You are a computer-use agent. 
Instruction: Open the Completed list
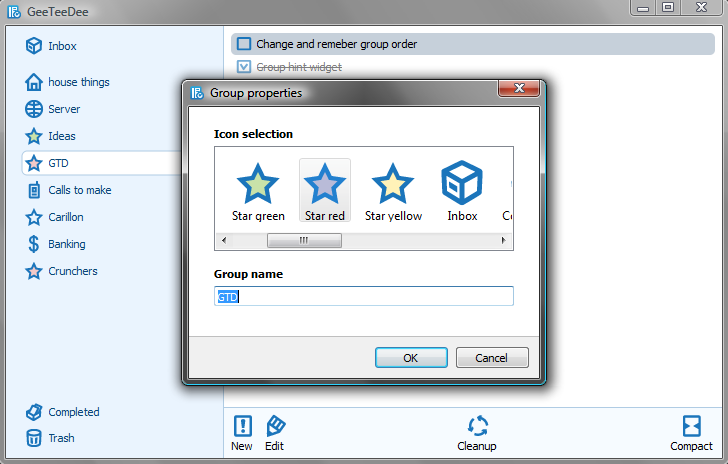tap(73, 412)
